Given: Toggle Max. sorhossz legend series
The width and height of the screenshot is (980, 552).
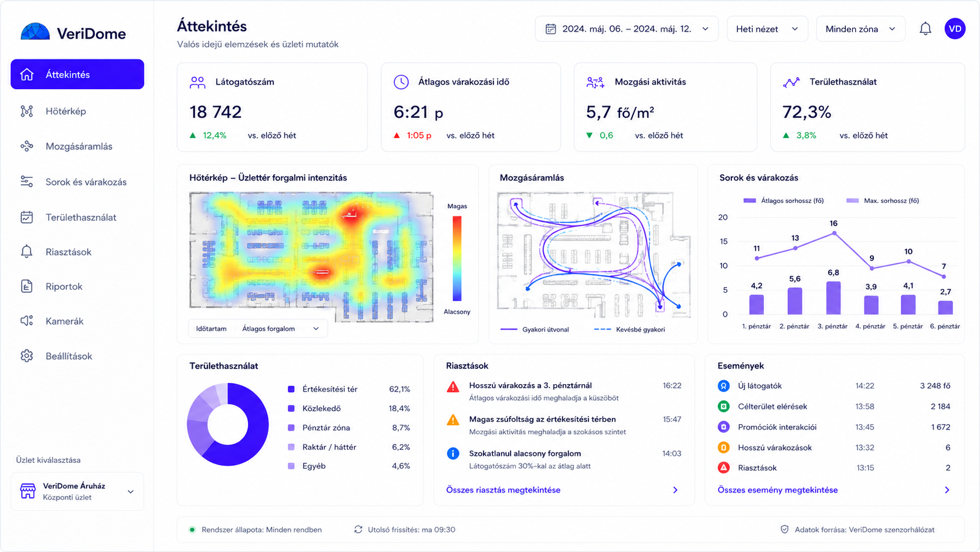Looking at the screenshot, I should 883,201.
